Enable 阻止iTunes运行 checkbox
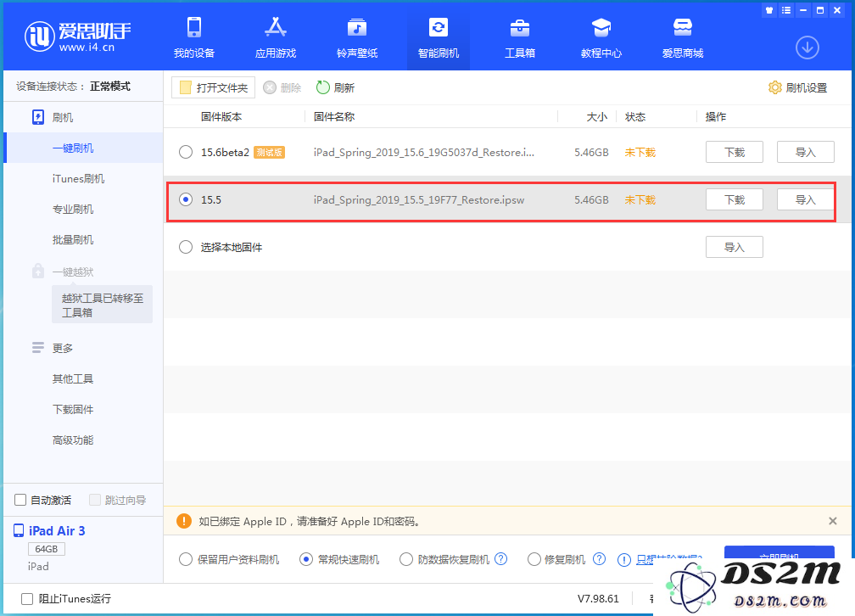The image size is (855, 616). [x=27, y=598]
